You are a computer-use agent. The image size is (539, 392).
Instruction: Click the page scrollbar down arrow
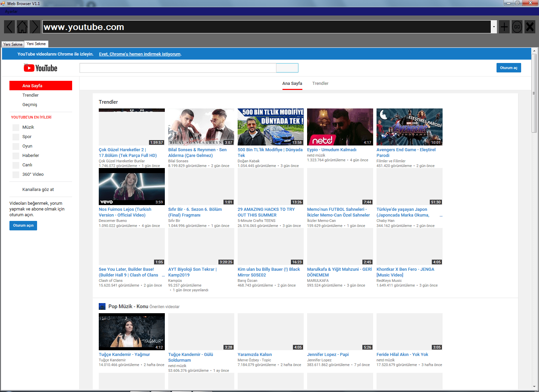[x=534, y=387]
